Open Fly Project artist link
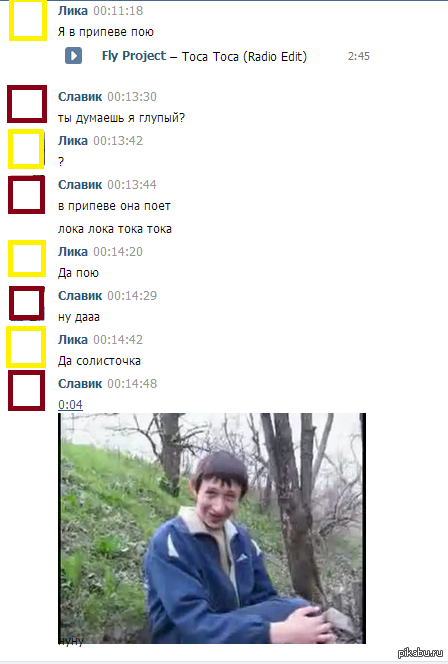Screen dimensions: 448x664 tap(134, 56)
